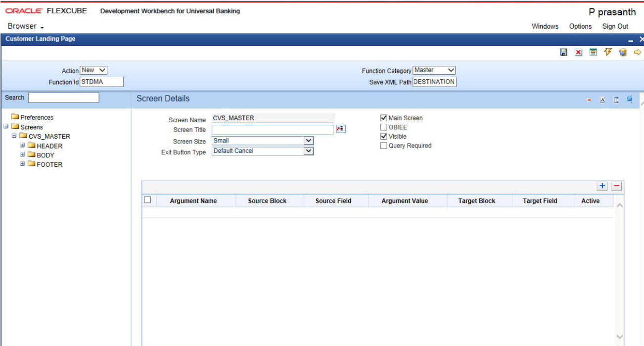This screenshot has height=346, width=644.
Task: Click the P prasanth user name
Action: pyautogui.click(x=612, y=12)
